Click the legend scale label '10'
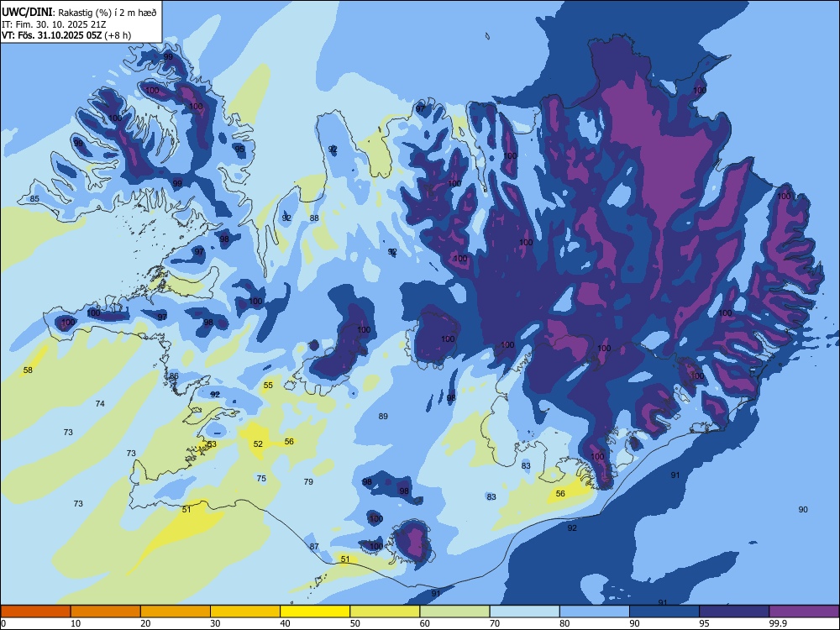 76,623
